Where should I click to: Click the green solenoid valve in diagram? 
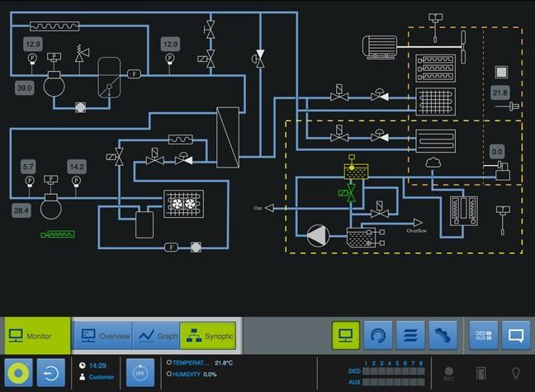tap(353, 193)
